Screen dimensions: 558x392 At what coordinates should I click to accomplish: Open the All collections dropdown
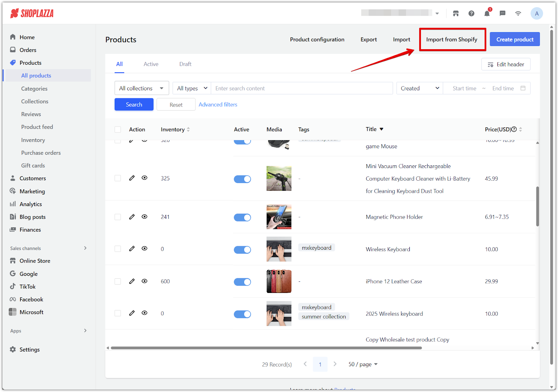coord(142,88)
